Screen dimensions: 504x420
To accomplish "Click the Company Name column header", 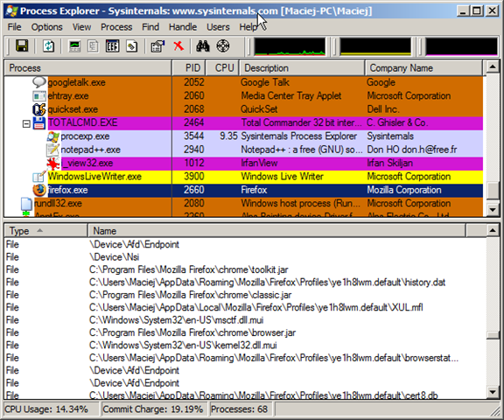I will click(423, 67).
